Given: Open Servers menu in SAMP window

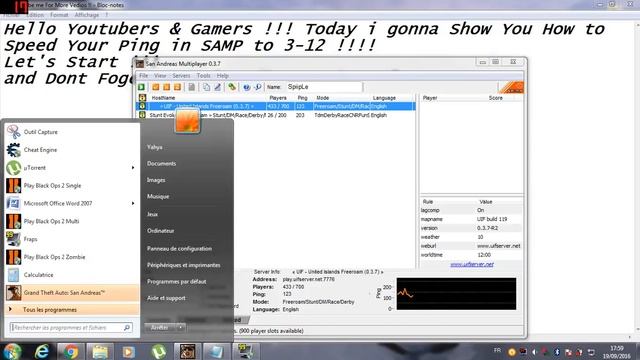Looking at the screenshot, I should pyautogui.click(x=181, y=76).
